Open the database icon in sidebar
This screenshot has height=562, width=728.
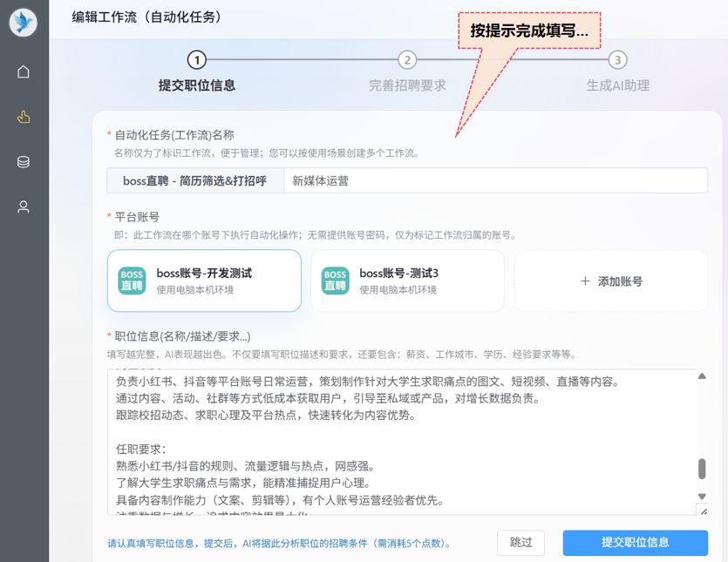pyautogui.click(x=24, y=162)
